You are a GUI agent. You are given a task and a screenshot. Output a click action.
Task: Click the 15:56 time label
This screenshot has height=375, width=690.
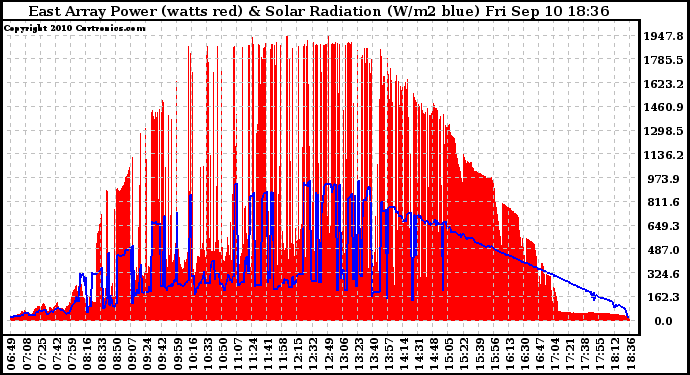click(493, 354)
